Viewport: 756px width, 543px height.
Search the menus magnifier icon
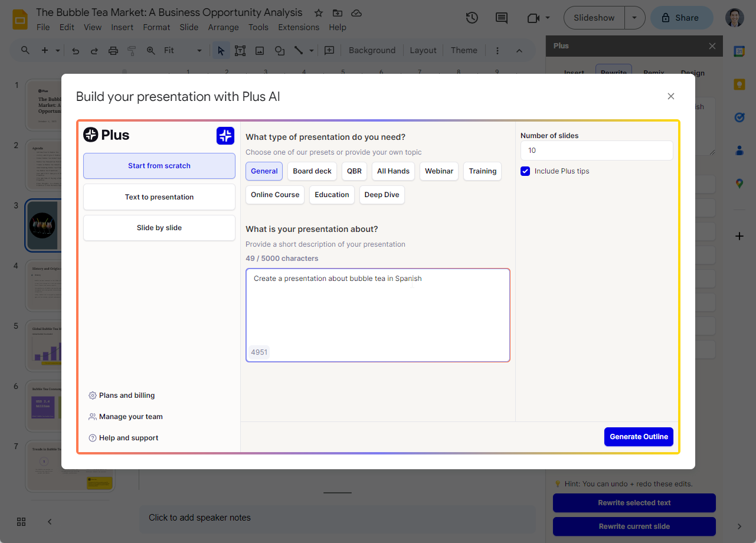pyautogui.click(x=25, y=50)
